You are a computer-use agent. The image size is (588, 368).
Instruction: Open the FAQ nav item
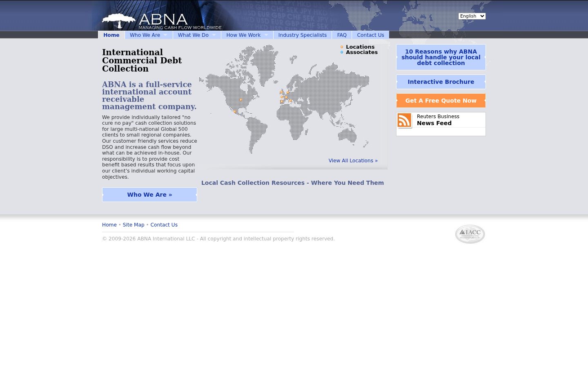pos(342,35)
